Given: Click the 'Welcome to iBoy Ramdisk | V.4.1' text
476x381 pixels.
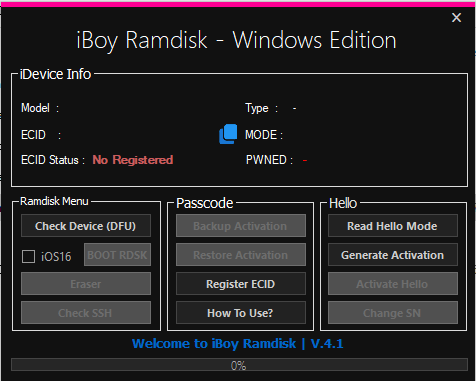Looking at the screenshot, I should tap(237, 343).
